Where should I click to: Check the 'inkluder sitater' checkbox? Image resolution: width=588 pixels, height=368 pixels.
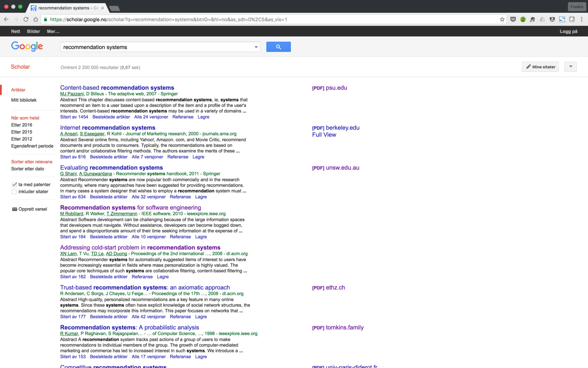(x=14, y=192)
